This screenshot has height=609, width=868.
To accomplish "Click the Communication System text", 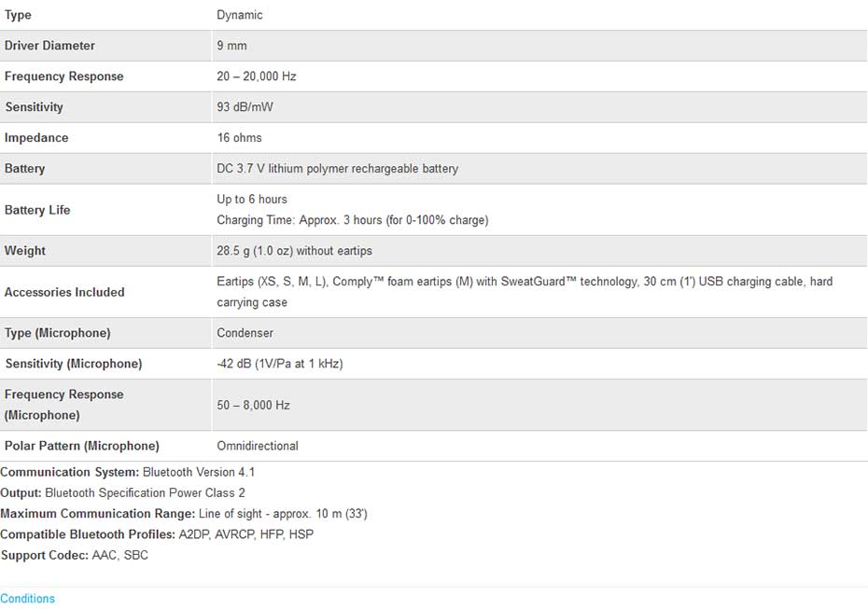I will 127,473.
